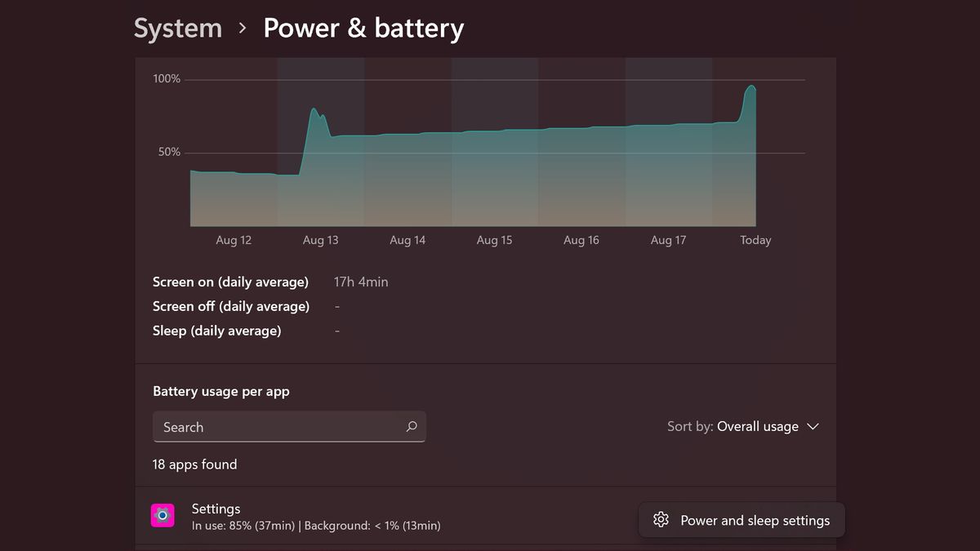This screenshot has height=551, width=980.
Task: Click the chevron next to Overall usage
Action: [x=813, y=426]
